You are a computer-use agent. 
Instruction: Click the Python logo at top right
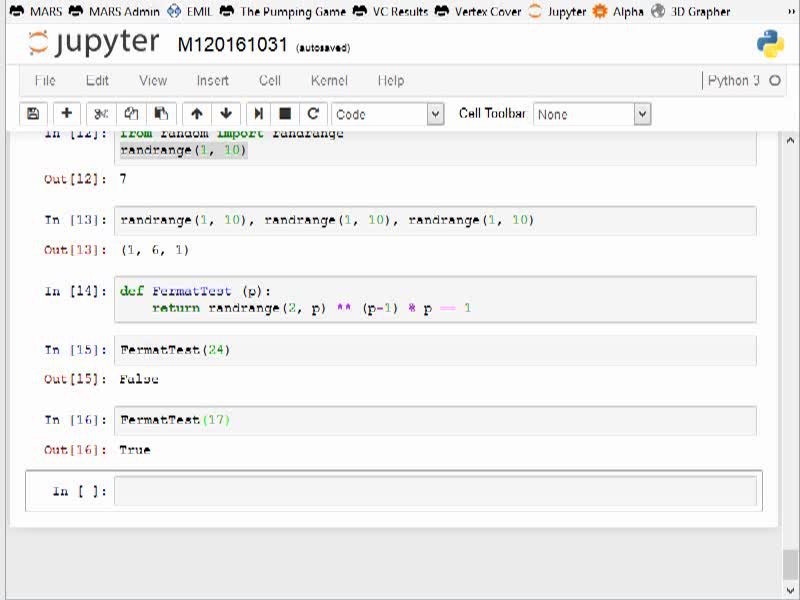[x=770, y=44]
